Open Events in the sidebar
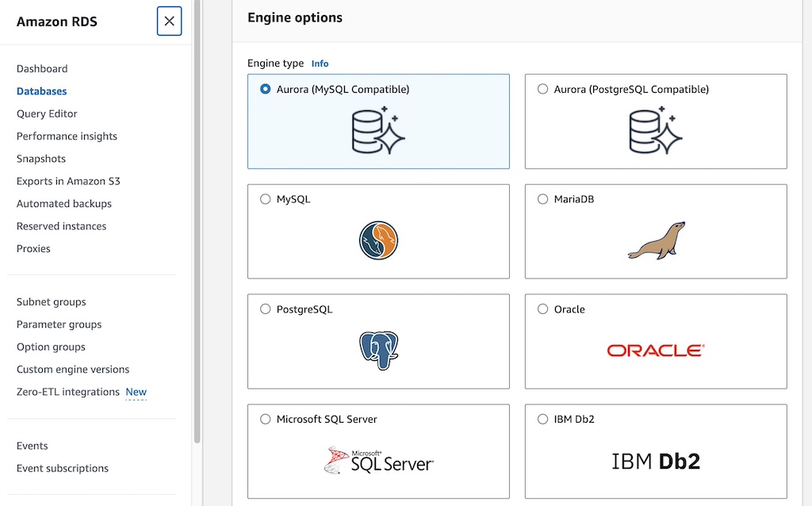 click(32, 446)
